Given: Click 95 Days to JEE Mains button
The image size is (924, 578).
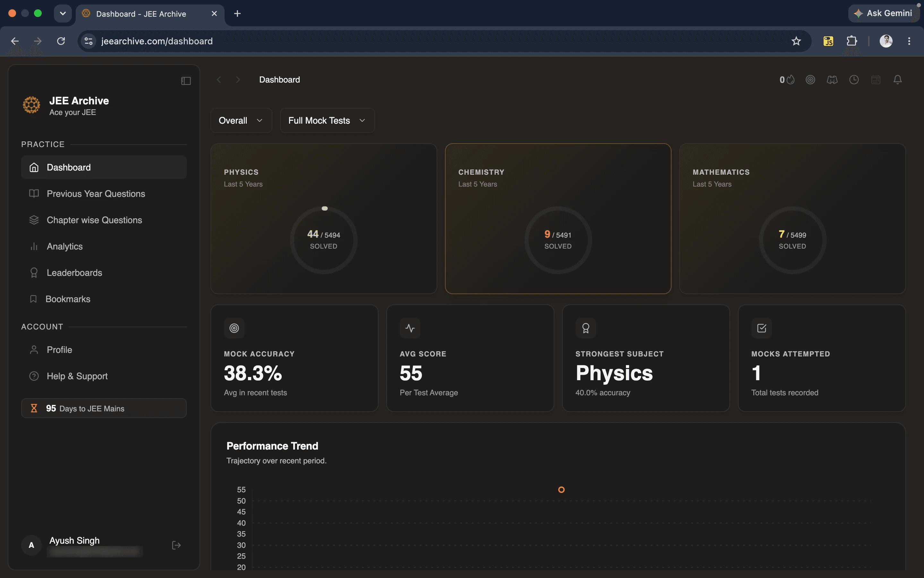Looking at the screenshot, I should 104,408.
